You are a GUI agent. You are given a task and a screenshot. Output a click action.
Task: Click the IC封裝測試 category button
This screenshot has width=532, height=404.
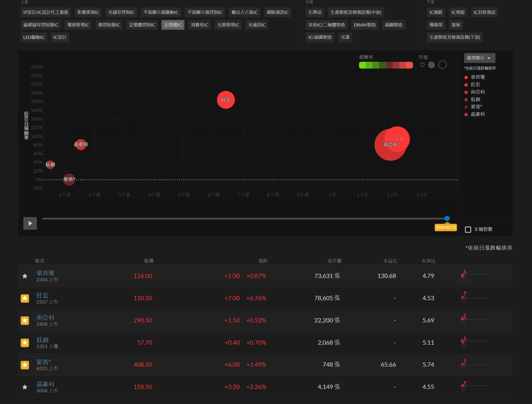pos(484,12)
